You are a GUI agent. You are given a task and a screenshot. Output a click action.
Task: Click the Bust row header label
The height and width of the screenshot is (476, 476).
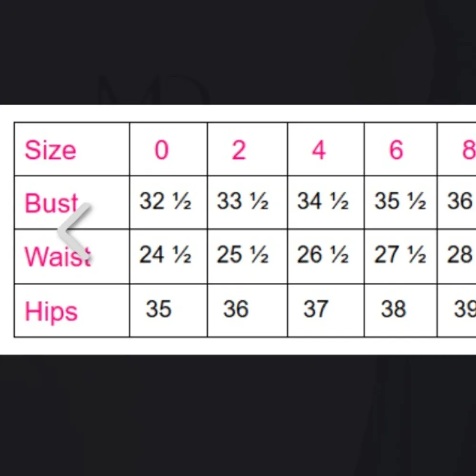click(51, 203)
